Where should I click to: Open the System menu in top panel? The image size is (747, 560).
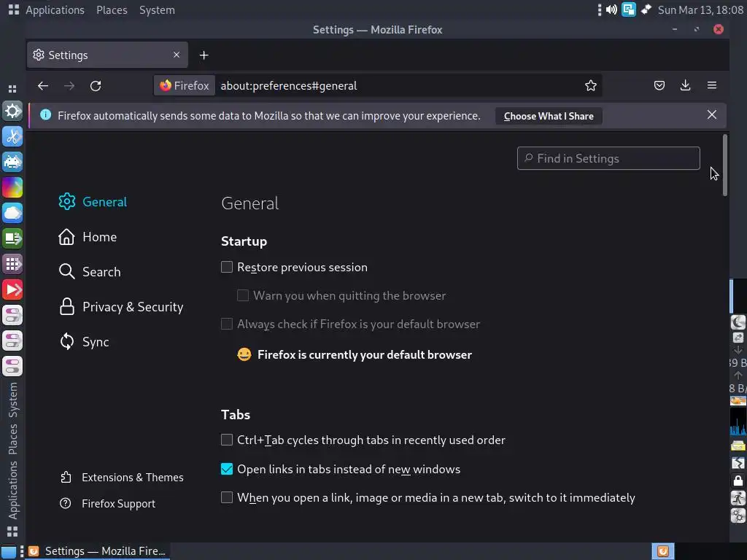tap(158, 10)
